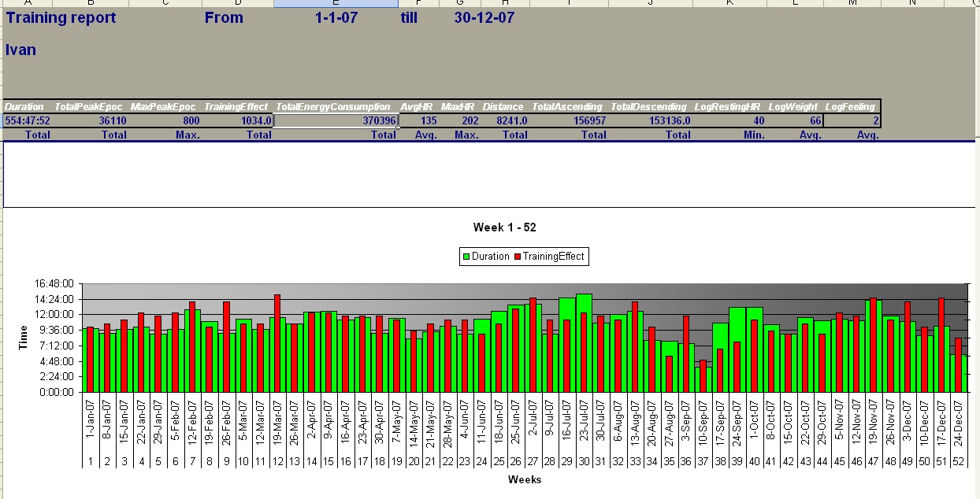The width and height of the screenshot is (980, 499).
Task: Select the start date cell "1-1-07"
Action: coord(336,17)
